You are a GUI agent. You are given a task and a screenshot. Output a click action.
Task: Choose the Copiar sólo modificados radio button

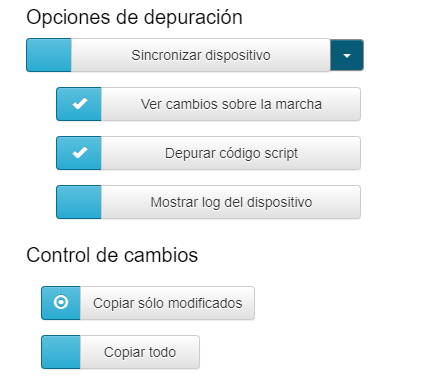click(x=61, y=303)
